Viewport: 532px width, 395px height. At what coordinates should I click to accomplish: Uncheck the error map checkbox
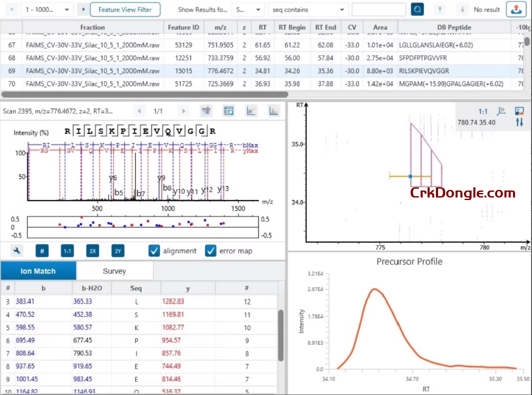click(211, 251)
